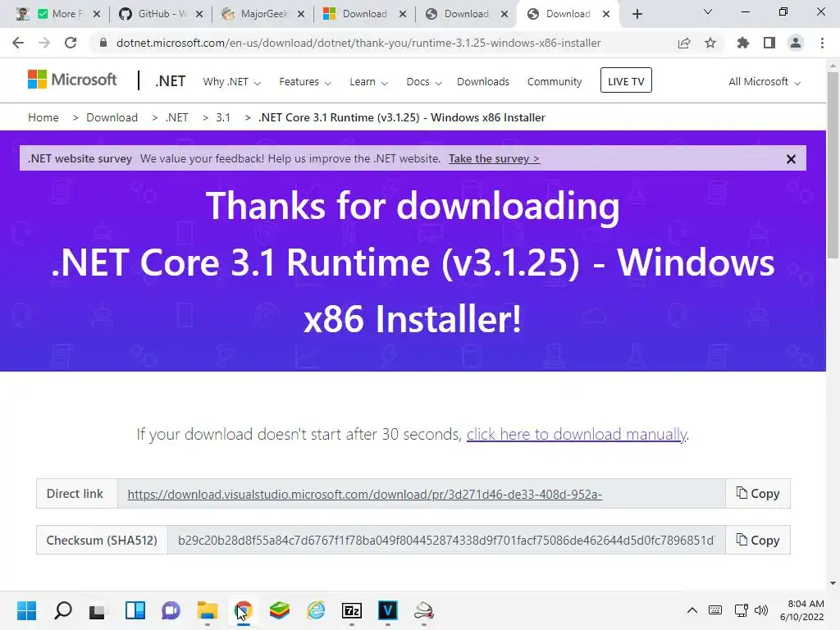Expand the Docs menu
Viewport: 840px width, 630px height.
pos(424,82)
